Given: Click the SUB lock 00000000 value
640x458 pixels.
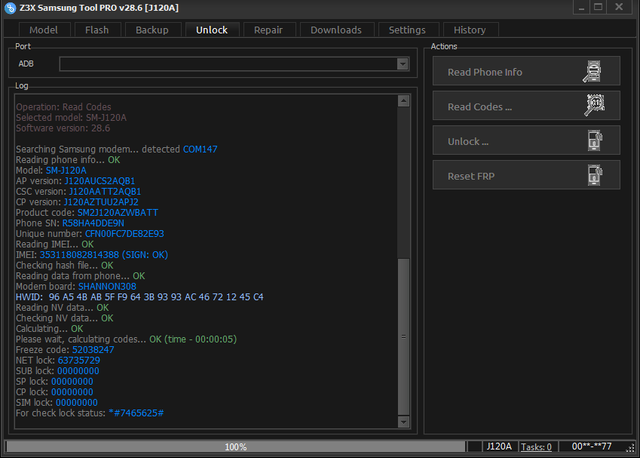Looking at the screenshot, I should tap(78, 371).
